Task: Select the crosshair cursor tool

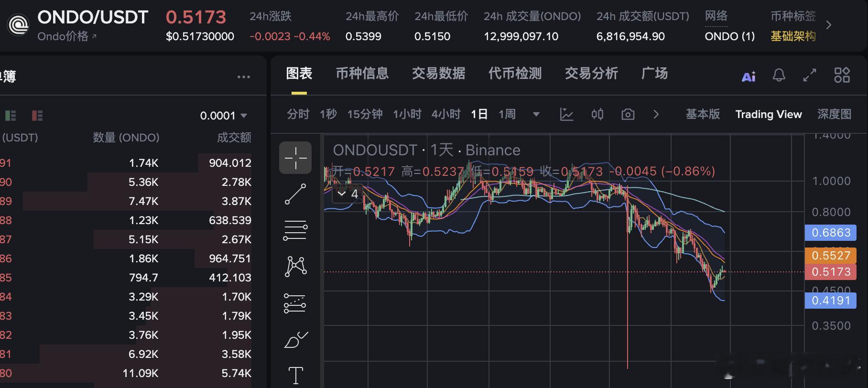Action: click(295, 158)
